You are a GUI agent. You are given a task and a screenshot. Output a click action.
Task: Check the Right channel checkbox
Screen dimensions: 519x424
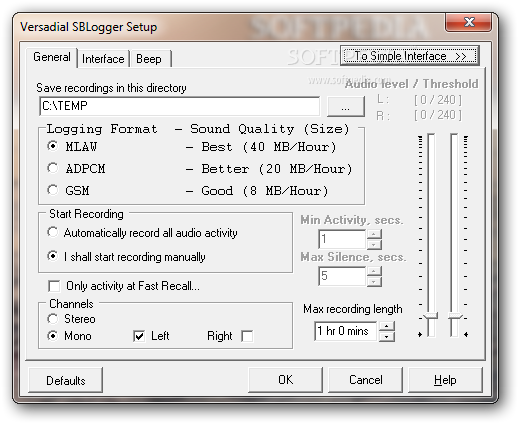(247, 336)
